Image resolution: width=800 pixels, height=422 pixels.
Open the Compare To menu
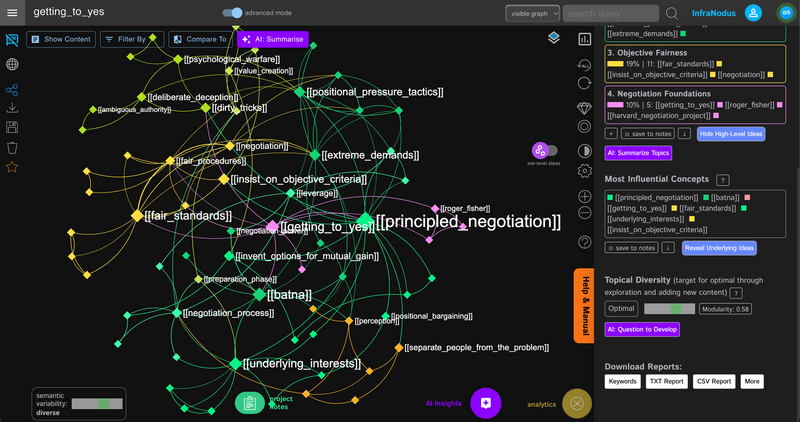[x=201, y=39]
